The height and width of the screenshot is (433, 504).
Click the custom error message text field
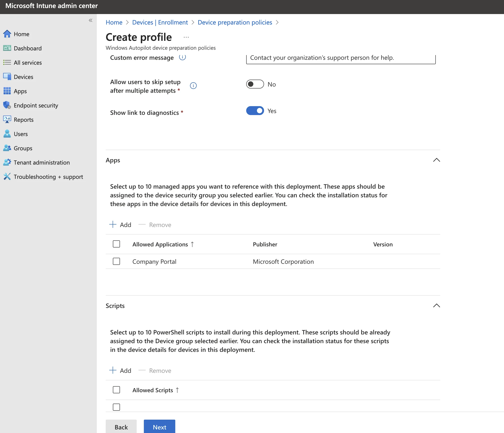click(341, 58)
